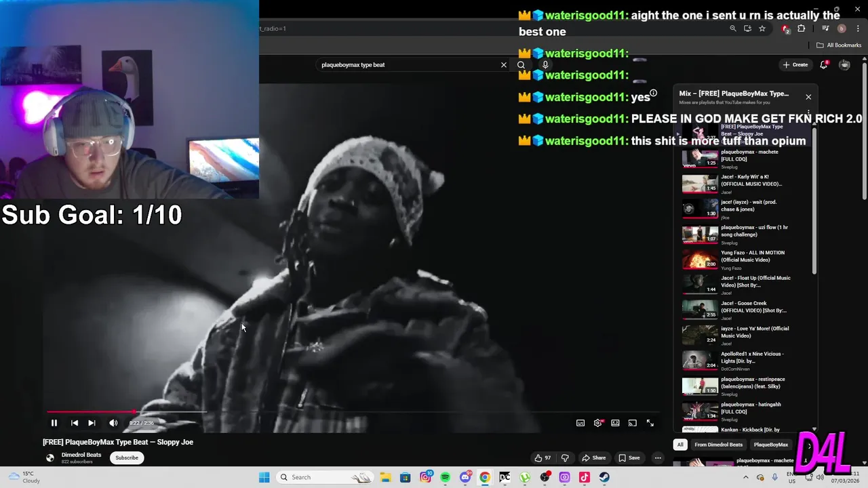The image size is (868, 488).
Task: Open File Explorer from taskbar
Action: pyautogui.click(x=385, y=477)
